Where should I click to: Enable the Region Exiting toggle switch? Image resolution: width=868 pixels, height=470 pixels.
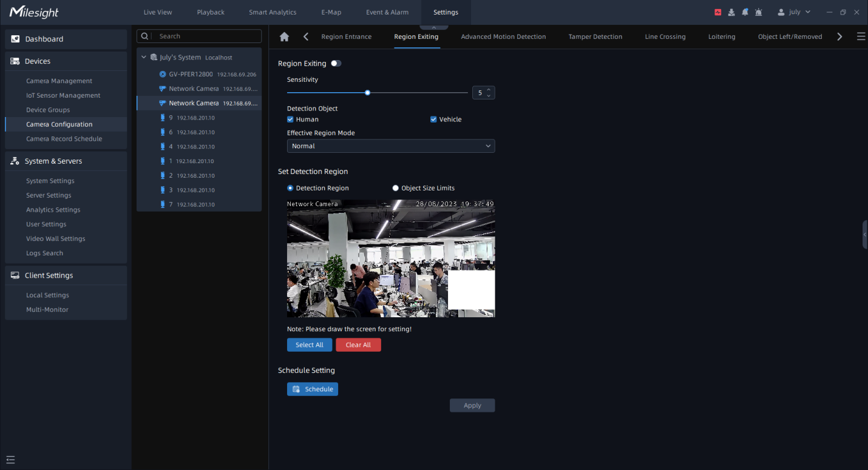tap(336, 64)
